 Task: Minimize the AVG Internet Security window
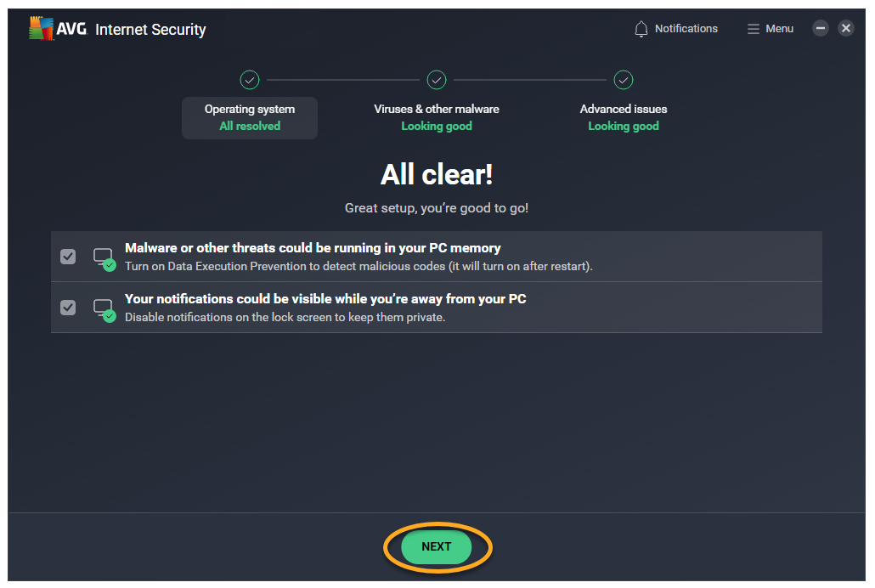[x=821, y=28]
